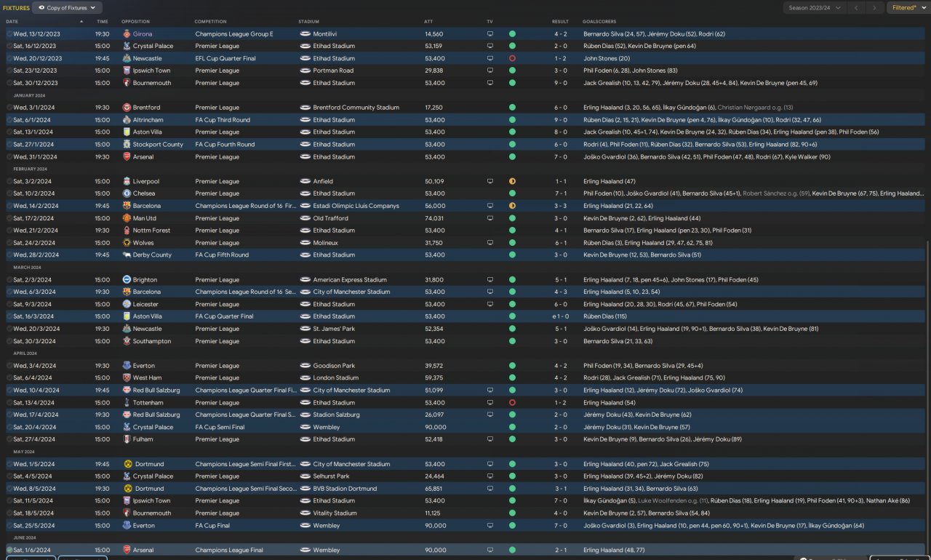The width and height of the screenshot is (931, 560).
Task: Sort by the Result column header
Action: tap(560, 22)
